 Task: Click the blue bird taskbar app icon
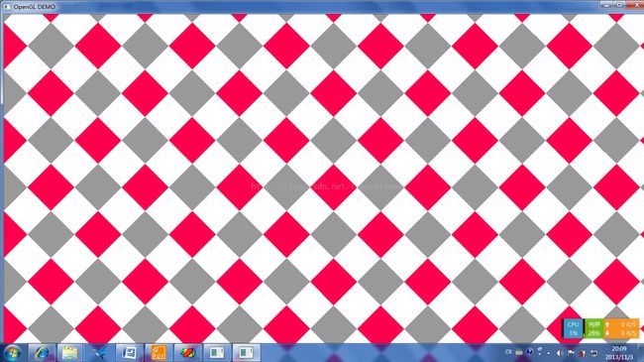(x=100, y=352)
